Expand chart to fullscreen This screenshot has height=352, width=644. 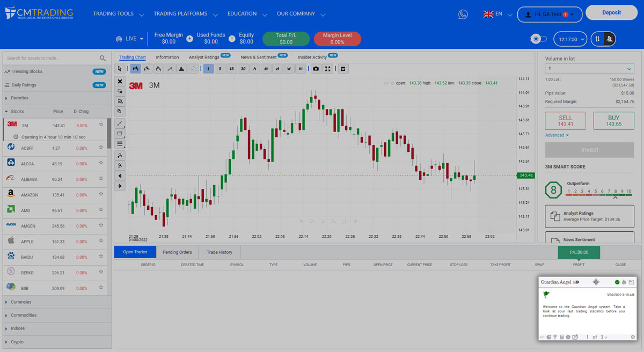point(327,69)
